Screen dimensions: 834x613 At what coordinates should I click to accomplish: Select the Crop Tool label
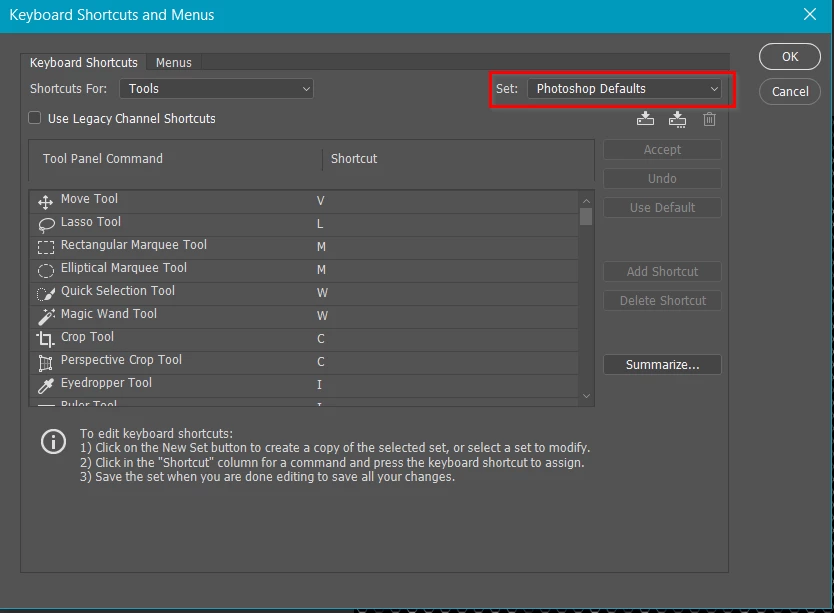pos(87,336)
